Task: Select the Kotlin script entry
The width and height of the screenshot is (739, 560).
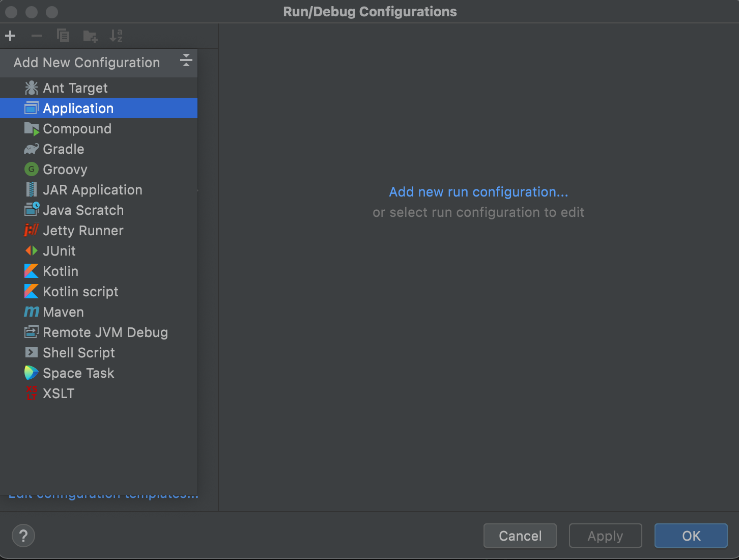Action: [99, 291]
